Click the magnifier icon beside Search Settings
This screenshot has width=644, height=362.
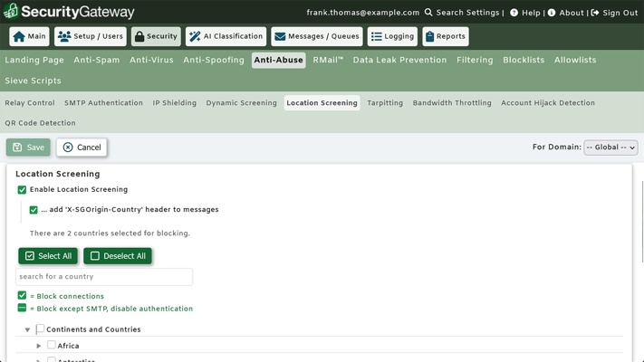pyautogui.click(x=428, y=13)
